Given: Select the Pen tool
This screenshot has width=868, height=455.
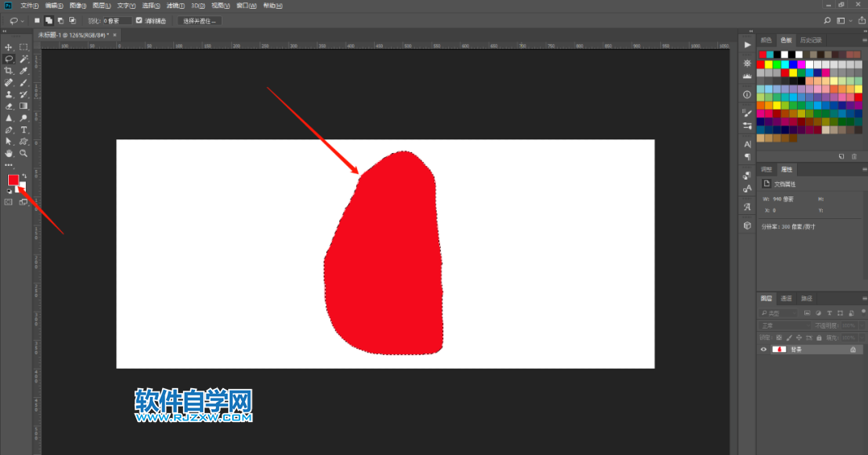Looking at the screenshot, I should pos(8,130).
